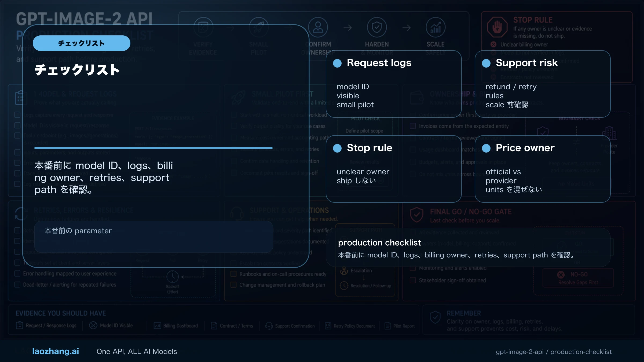Click the Harden & Monitor shield icon
The width and height of the screenshot is (644, 362).
pos(377,27)
